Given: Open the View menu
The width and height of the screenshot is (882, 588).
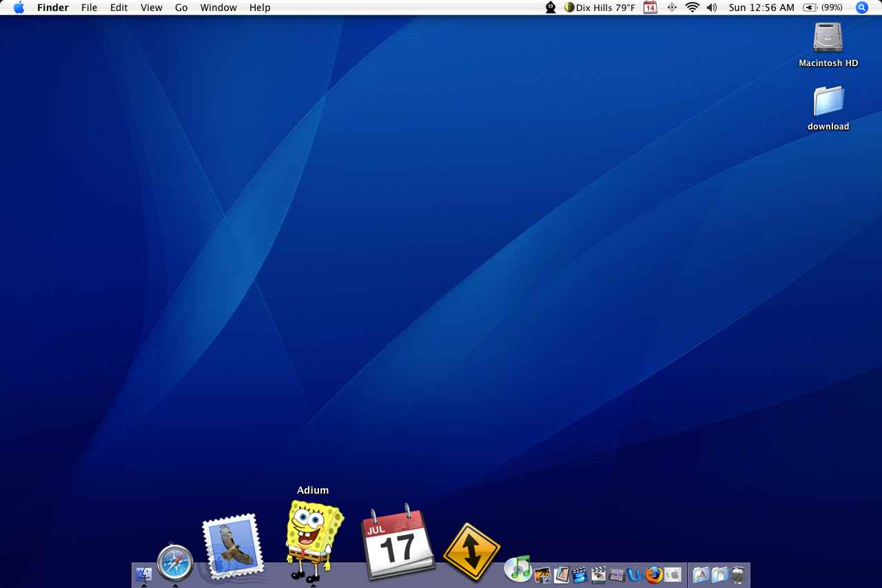Looking at the screenshot, I should pos(152,8).
